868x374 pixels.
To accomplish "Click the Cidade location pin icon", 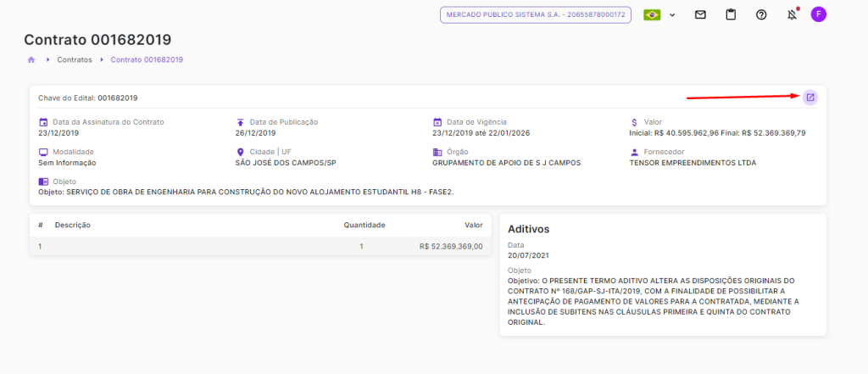I will pyautogui.click(x=240, y=152).
